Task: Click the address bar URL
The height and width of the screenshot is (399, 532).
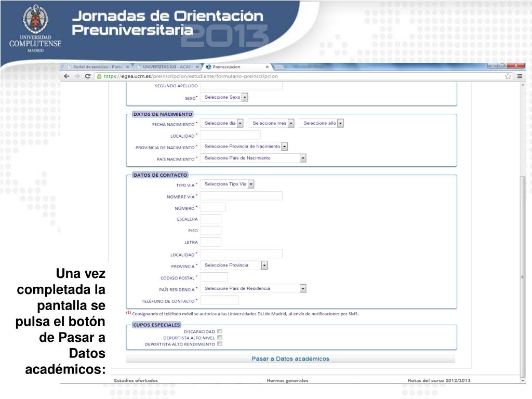Action: point(191,76)
